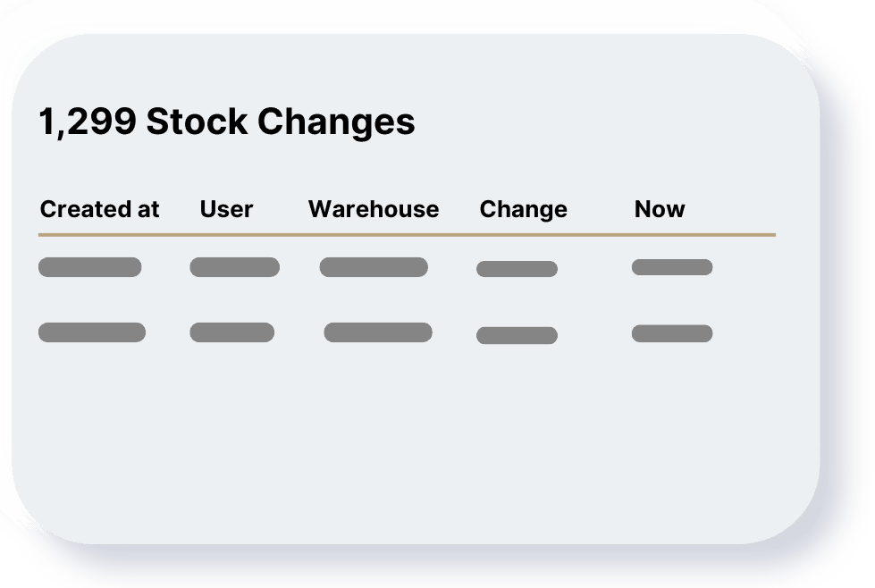Select second row's Now placeholder
875x588 pixels.
(672, 333)
